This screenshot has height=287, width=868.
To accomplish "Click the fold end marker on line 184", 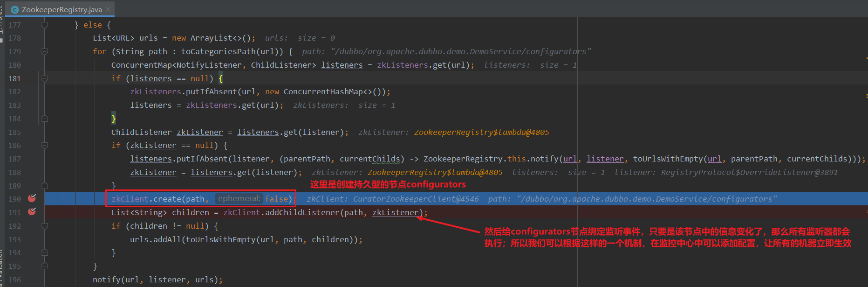I will (45, 119).
